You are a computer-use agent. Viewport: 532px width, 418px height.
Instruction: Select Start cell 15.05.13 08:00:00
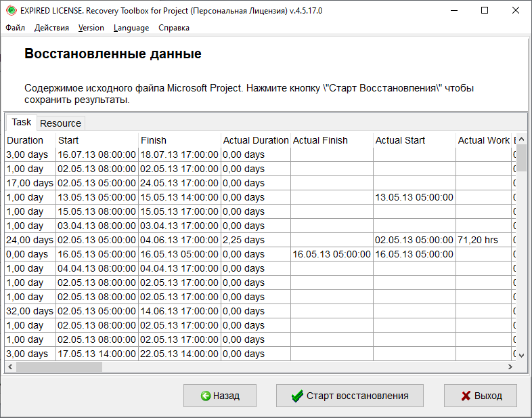pyautogui.click(x=97, y=211)
